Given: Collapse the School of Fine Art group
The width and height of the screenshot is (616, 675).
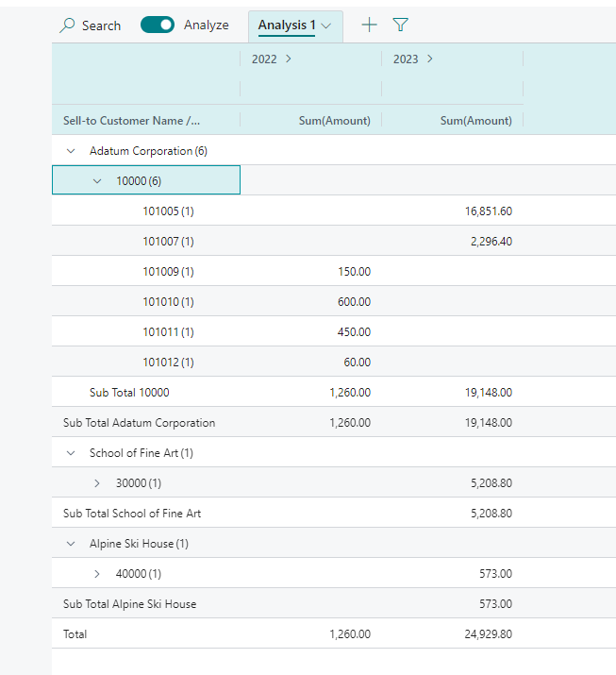Looking at the screenshot, I should pos(71,453).
